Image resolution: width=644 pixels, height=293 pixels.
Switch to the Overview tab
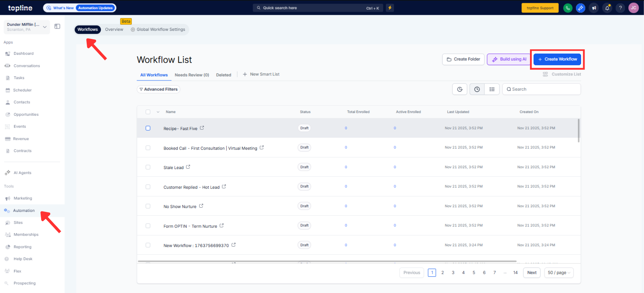tap(114, 29)
